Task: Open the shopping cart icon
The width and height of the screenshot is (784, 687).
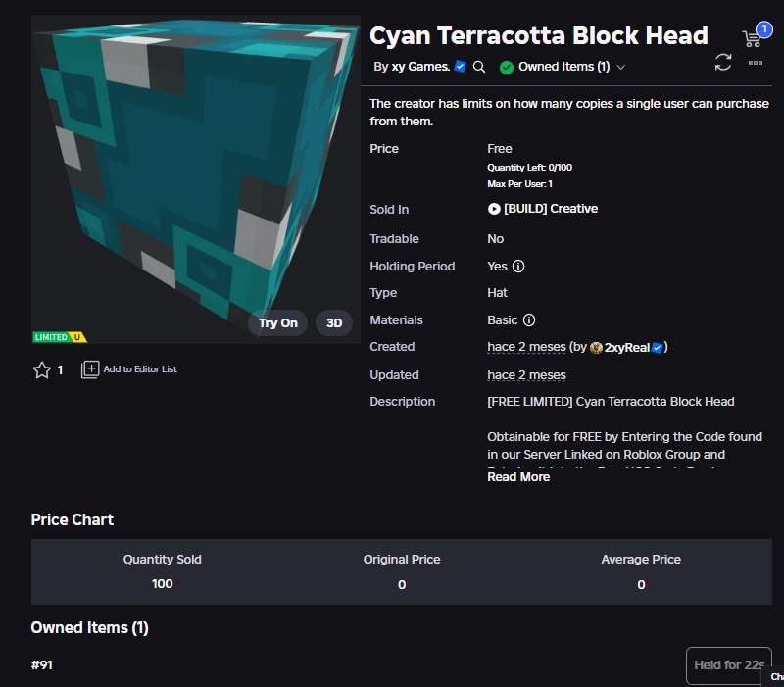Action: click(x=752, y=39)
